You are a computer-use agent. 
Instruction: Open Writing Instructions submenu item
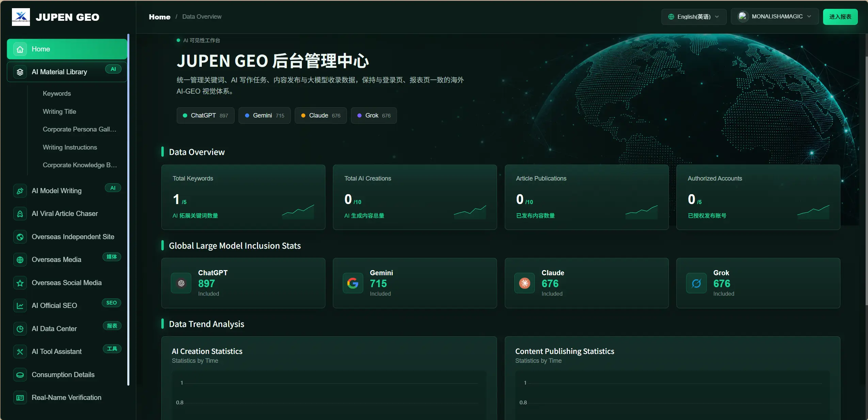point(70,147)
